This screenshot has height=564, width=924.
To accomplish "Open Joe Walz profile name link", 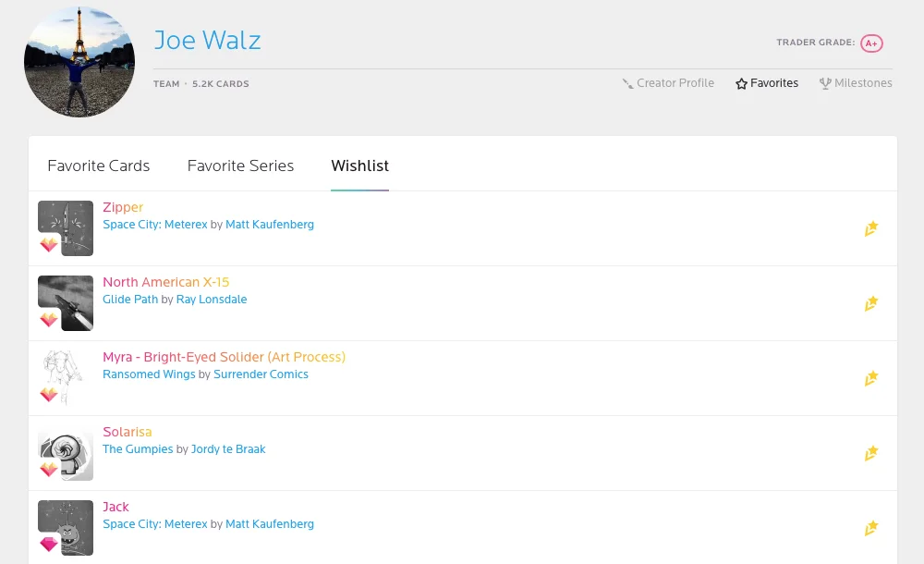I will coord(207,40).
